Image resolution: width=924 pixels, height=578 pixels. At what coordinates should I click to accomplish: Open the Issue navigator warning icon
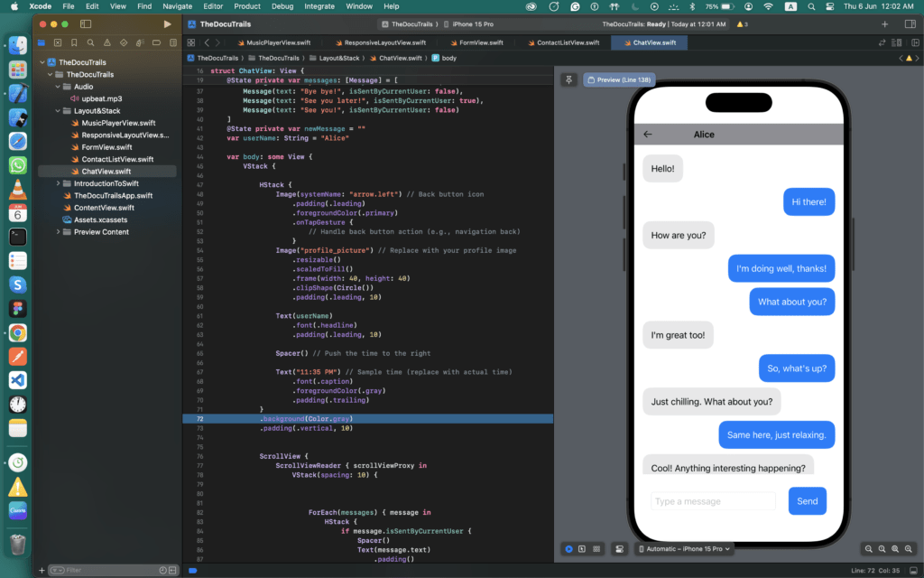coord(107,42)
